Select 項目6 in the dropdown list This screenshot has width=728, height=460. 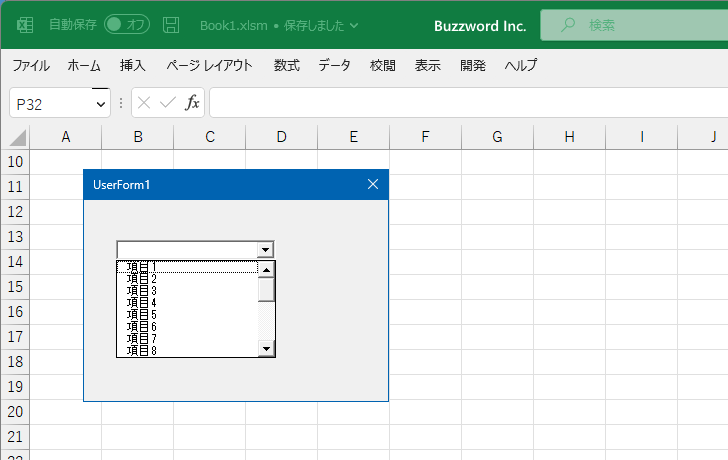point(188,327)
